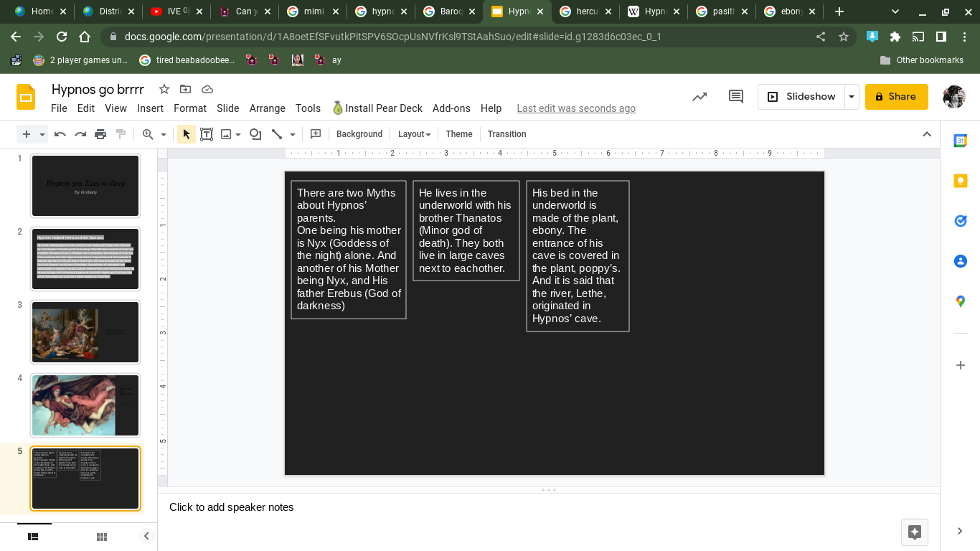Add a new slide with the plus button

click(x=27, y=134)
